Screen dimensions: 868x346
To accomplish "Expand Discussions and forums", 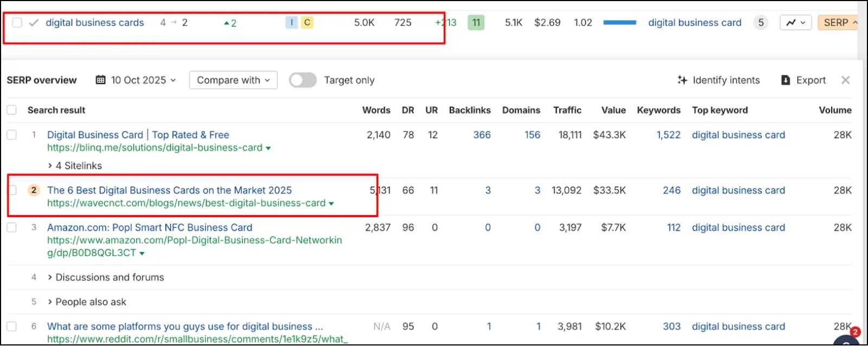I will (x=106, y=278).
